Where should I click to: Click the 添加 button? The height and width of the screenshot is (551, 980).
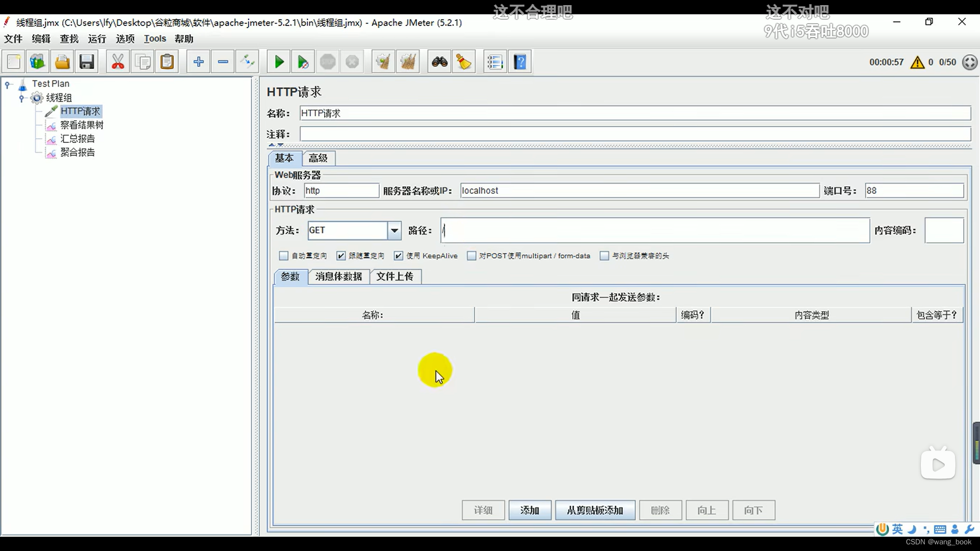click(530, 510)
